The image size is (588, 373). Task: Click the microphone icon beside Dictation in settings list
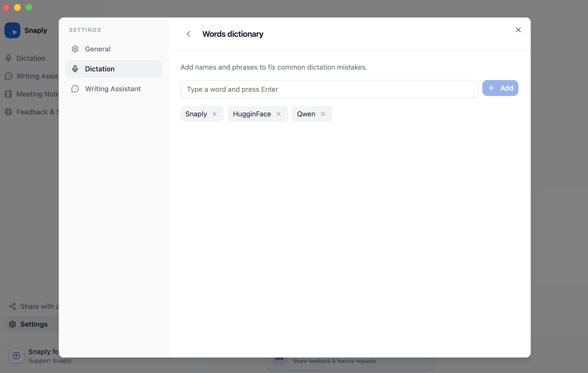[75, 69]
